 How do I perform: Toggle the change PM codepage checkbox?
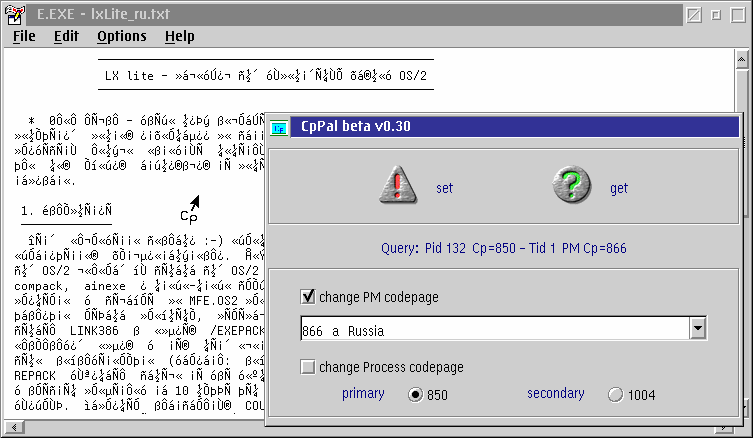coord(308,297)
